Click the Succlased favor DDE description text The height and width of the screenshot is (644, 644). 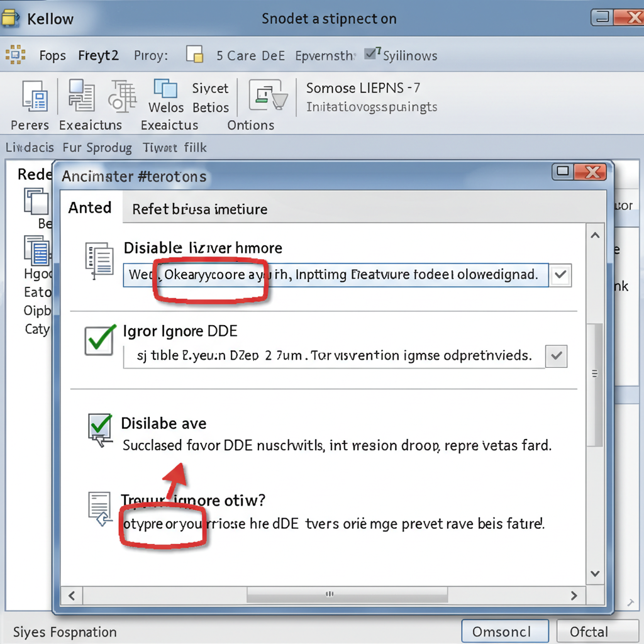pos(337,446)
